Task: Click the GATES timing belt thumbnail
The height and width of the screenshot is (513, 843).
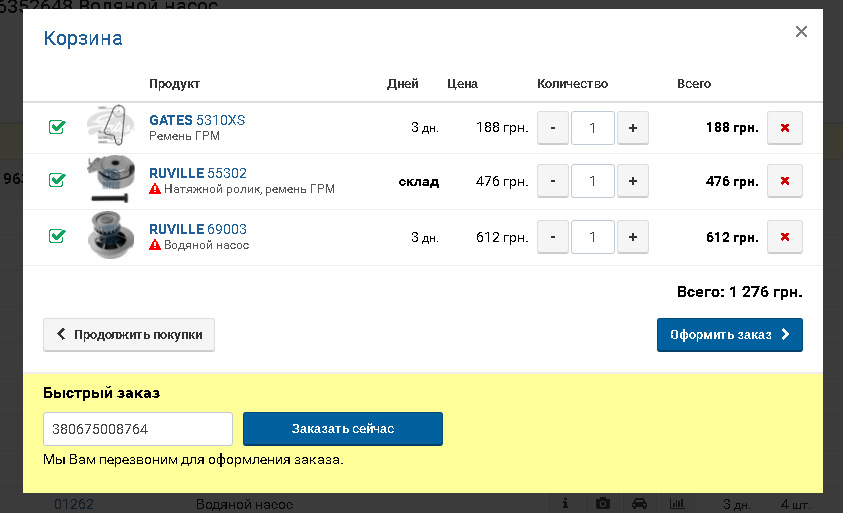Action: click(x=111, y=125)
